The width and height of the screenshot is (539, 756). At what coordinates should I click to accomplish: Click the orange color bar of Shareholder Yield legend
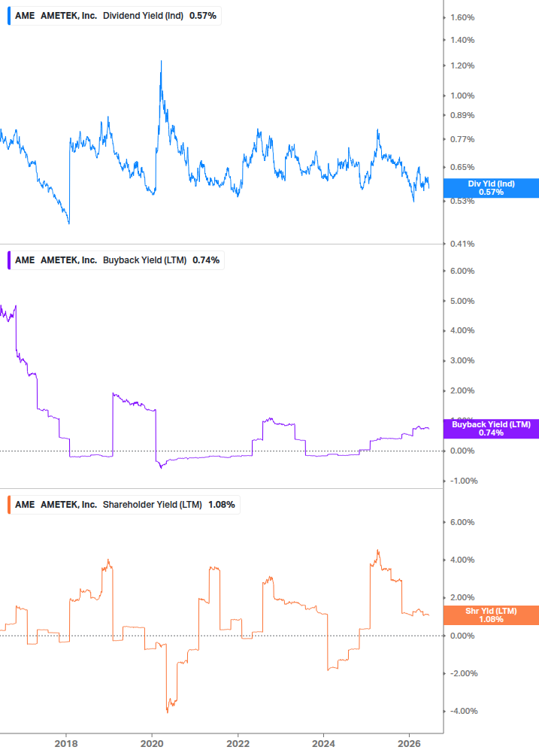pyautogui.click(x=9, y=505)
